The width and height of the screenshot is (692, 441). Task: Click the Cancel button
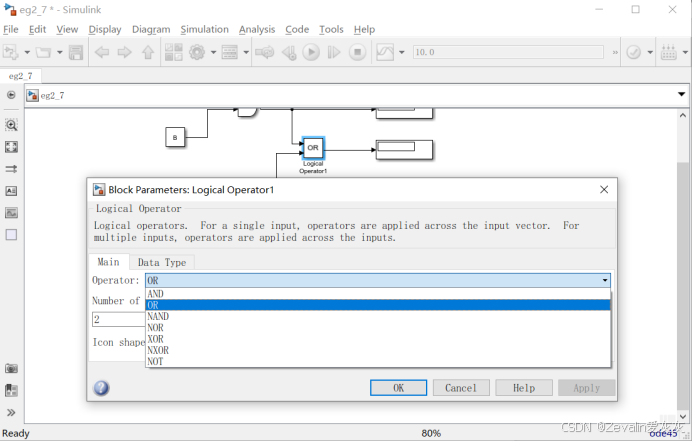click(x=461, y=388)
